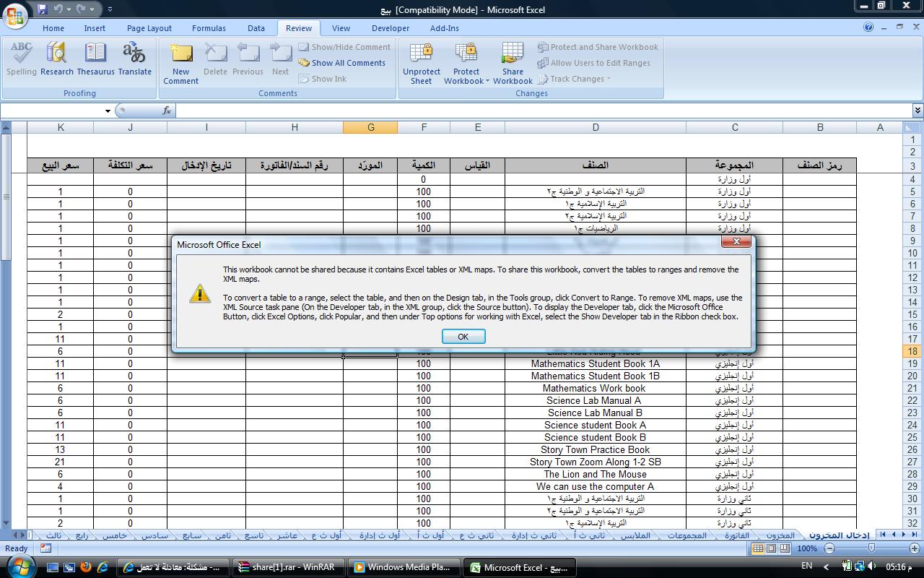Select column header K

pos(61,127)
